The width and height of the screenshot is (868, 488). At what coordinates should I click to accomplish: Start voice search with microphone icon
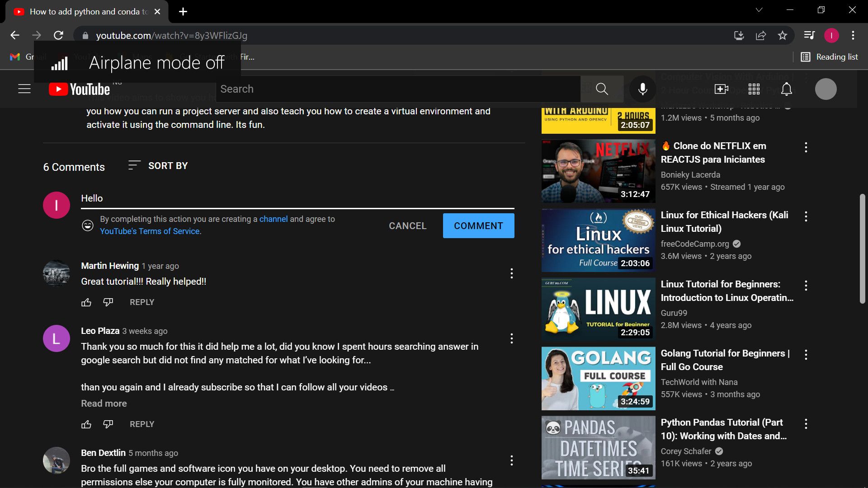point(642,89)
